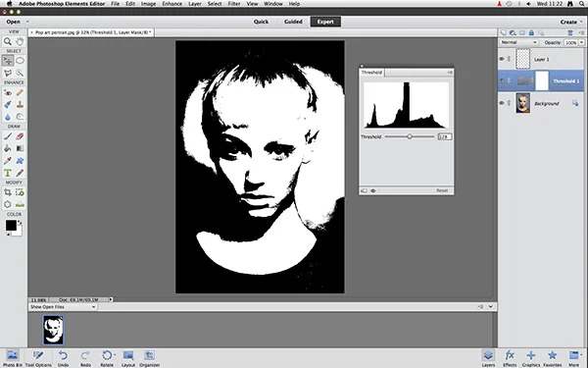Viewport: 588px width, 368px height.
Task: Click Reset in Threshold panel
Action: tap(442, 190)
